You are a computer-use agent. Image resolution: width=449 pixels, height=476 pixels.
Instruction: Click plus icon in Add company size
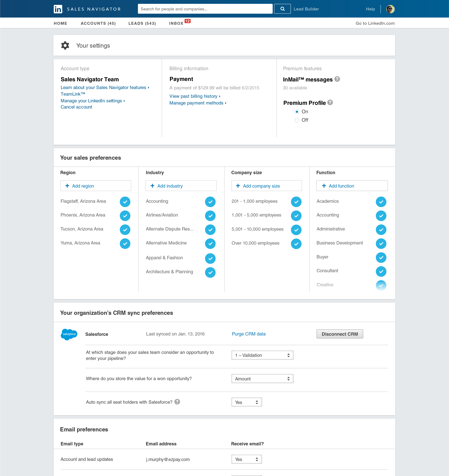click(x=238, y=186)
